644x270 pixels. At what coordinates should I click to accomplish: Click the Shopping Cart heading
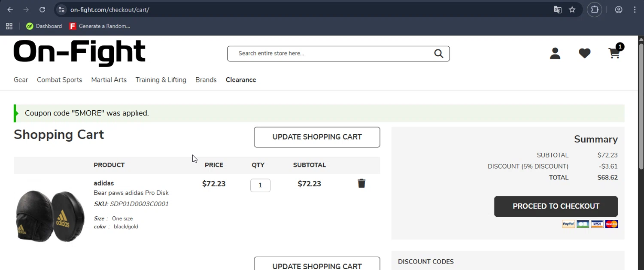click(59, 135)
